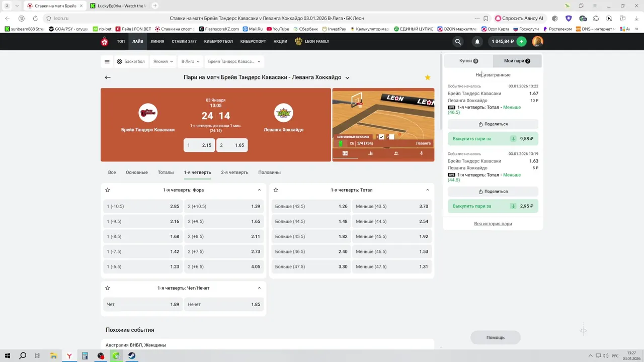This screenshot has width=644, height=362.
Task: Show the team lineups people icon
Action: click(x=396, y=153)
